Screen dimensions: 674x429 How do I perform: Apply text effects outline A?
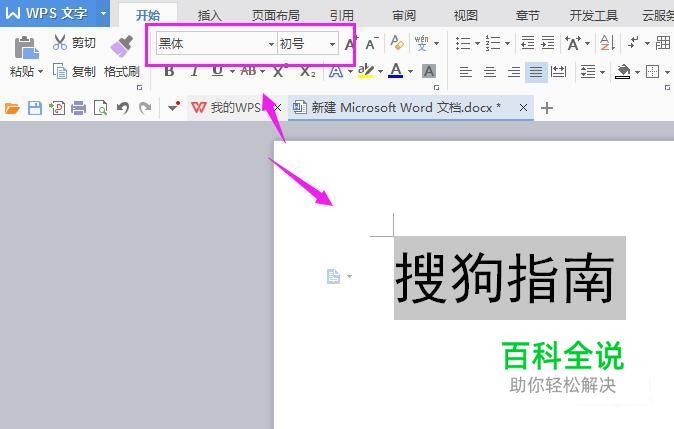tap(336, 71)
